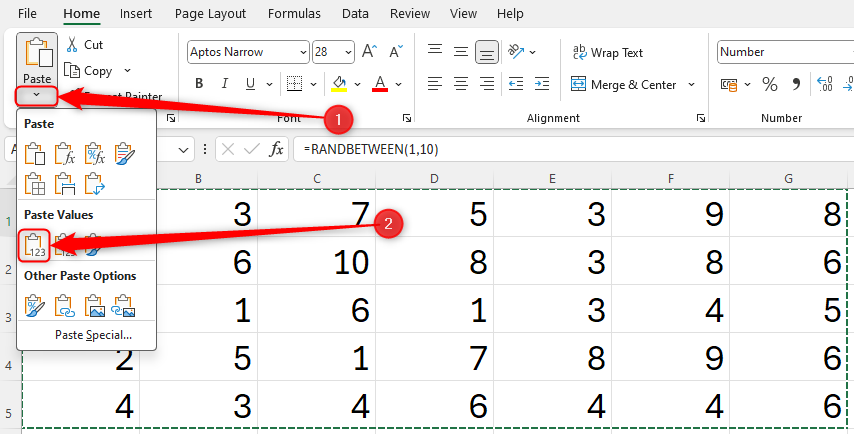The width and height of the screenshot is (854, 434).
Task: Apply the red Font Color button
Action: pyautogui.click(x=380, y=84)
